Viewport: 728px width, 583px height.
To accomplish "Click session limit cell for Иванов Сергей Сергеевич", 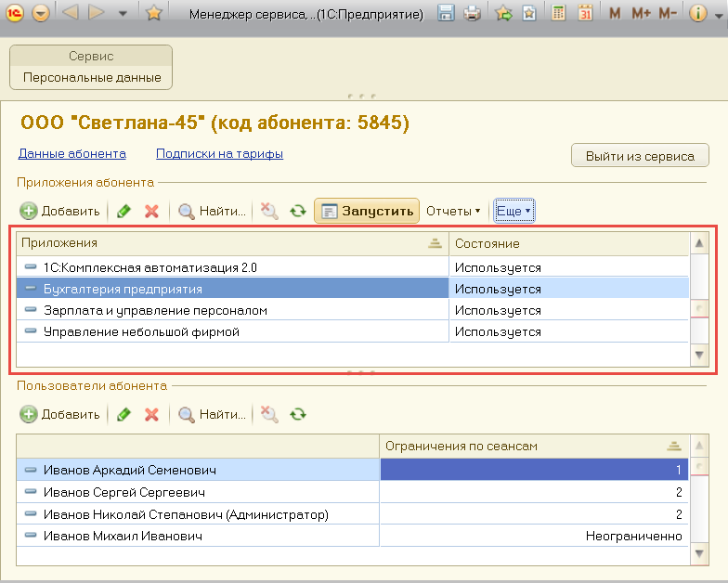I will click(x=534, y=492).
